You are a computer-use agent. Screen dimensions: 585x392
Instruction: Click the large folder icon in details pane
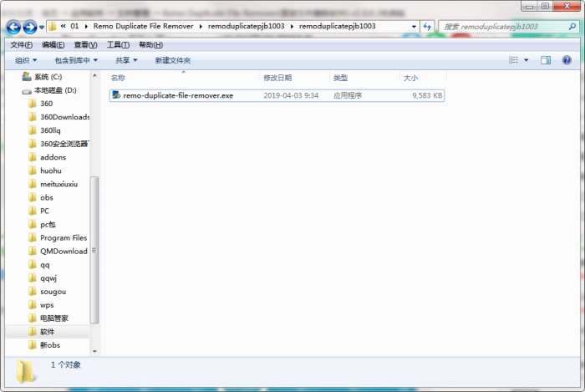(25, 371)
